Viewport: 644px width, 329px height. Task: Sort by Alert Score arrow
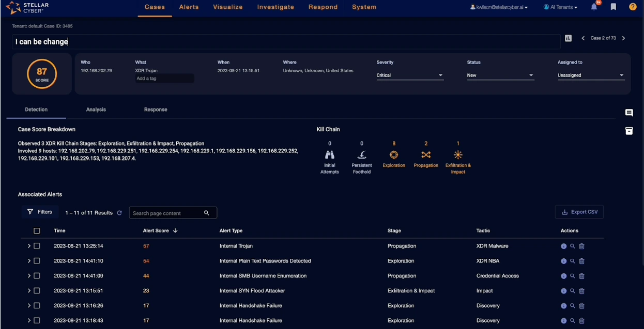[175, 231]
